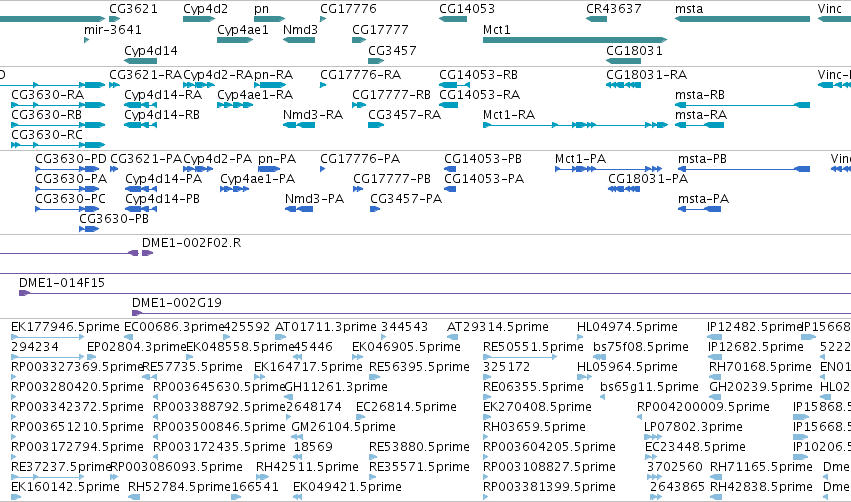Select the Vinc gene label
Viewport: 851px width, 502px height.
point(830,9)
